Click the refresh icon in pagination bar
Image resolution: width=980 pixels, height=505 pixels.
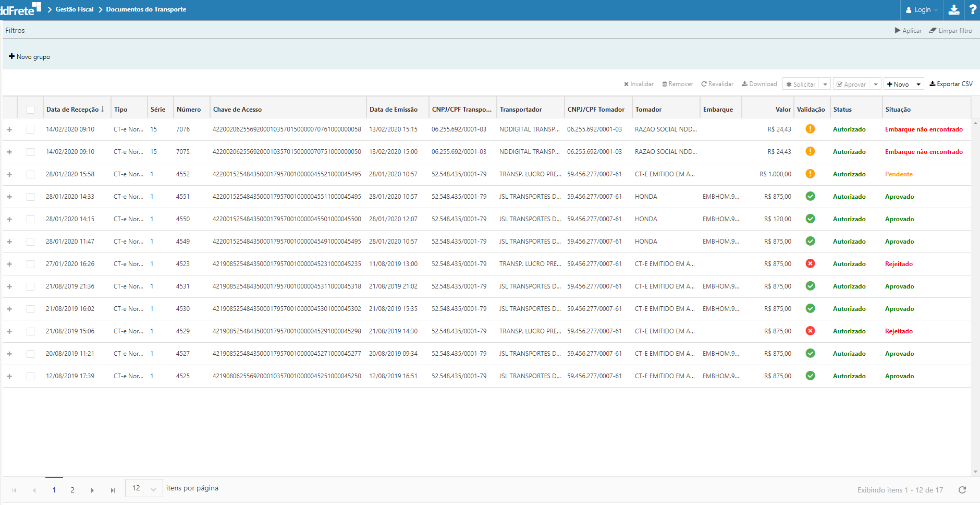[962, 490]
